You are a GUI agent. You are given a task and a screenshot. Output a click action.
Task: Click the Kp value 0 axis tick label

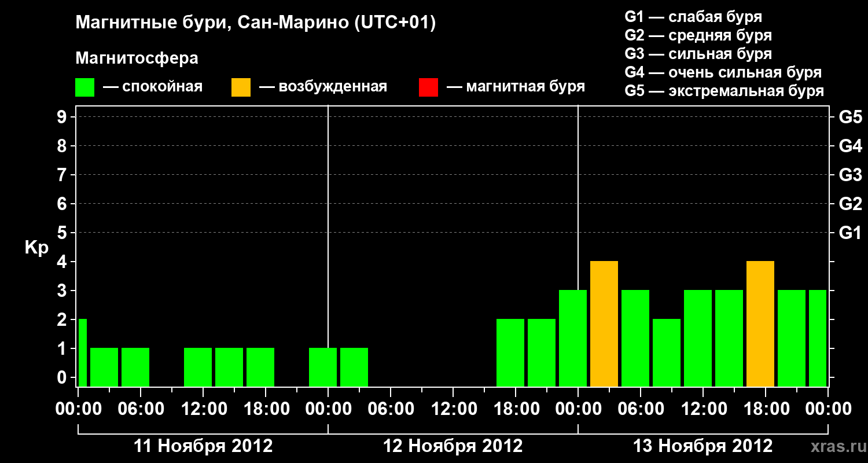(63, 377)
